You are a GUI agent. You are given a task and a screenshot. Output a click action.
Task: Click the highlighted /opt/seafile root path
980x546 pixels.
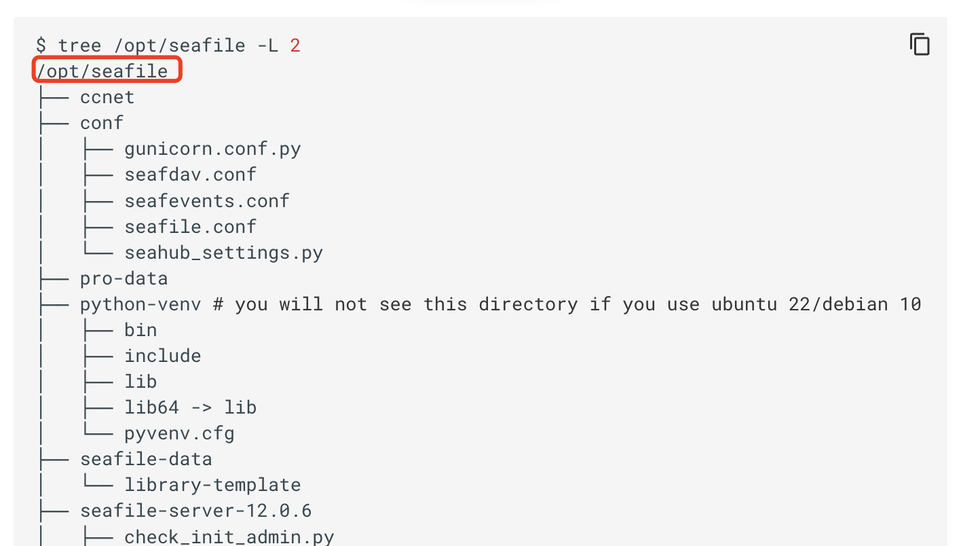point(102,71)
